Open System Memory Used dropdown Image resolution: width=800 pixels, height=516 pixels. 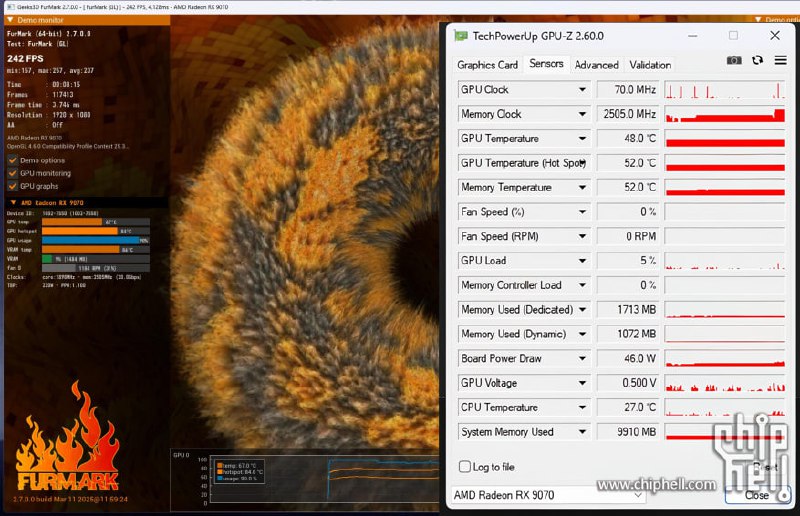582,432
